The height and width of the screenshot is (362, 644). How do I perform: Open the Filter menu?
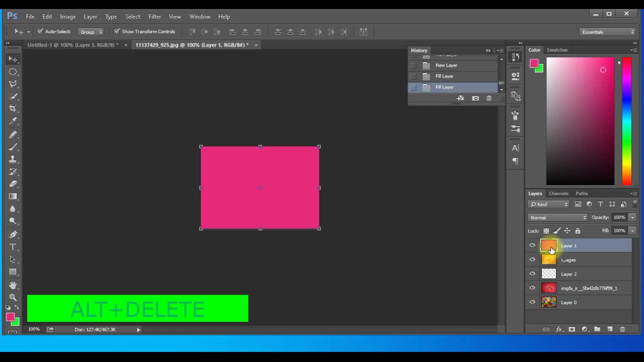click(x=154, y=17)
